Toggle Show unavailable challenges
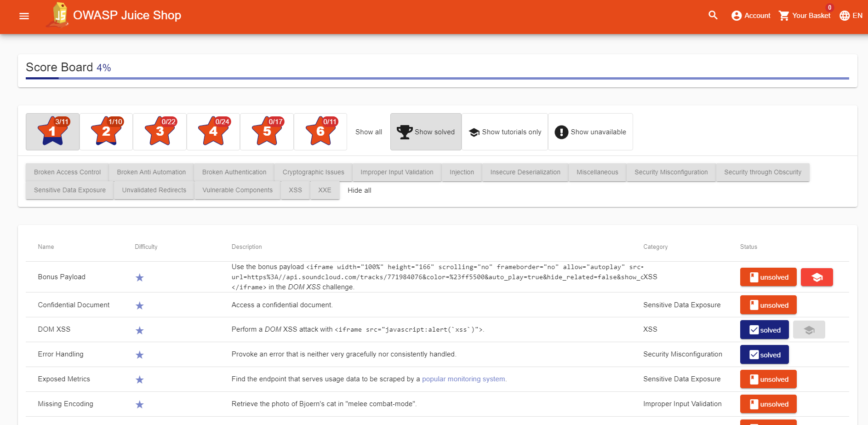 (590, 132)
